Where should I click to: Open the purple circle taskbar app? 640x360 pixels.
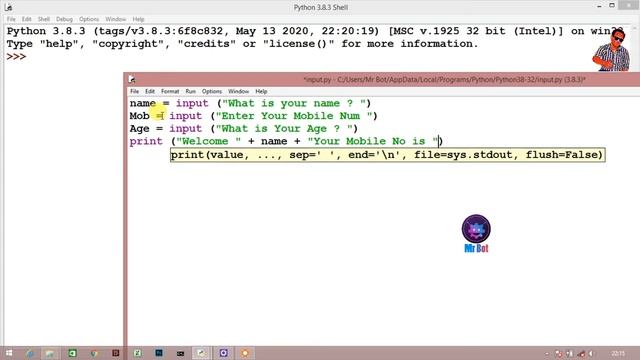click(223, 353)
